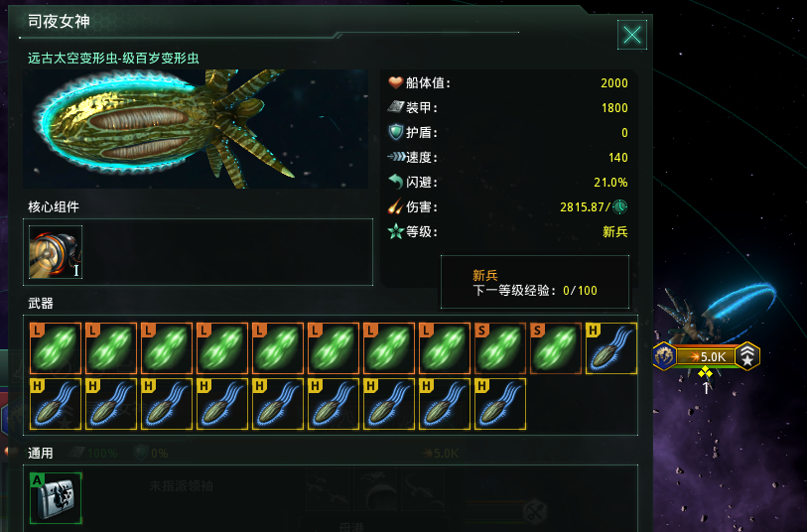Viewport: 807px width, 532px height.
Task: Click the 船体值 heart icon
Action: tap(395, 82)
